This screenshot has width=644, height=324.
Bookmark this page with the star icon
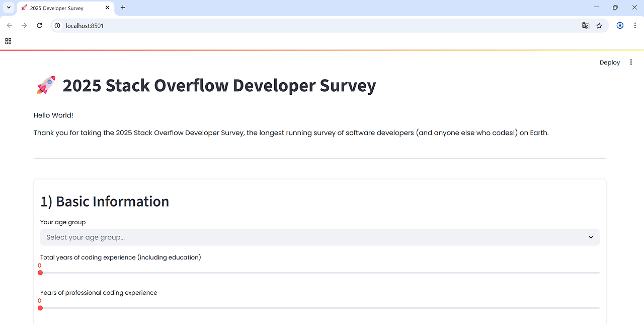(x=599, y=26)
